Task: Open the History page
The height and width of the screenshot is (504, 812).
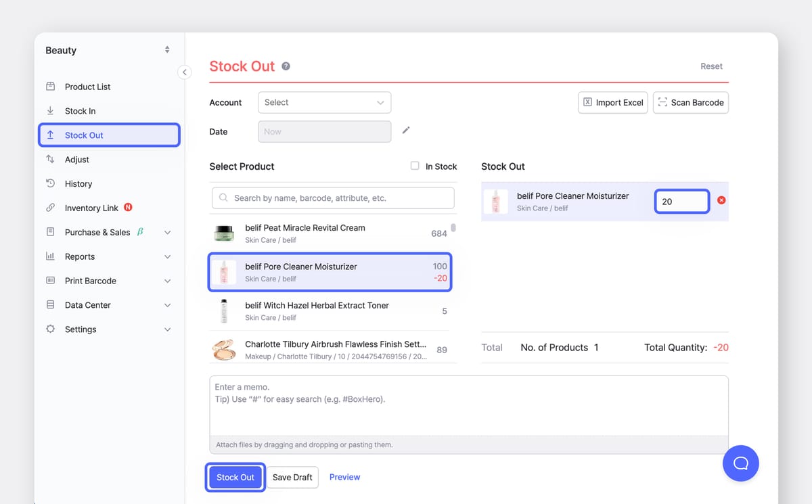Action: (78, 184)
